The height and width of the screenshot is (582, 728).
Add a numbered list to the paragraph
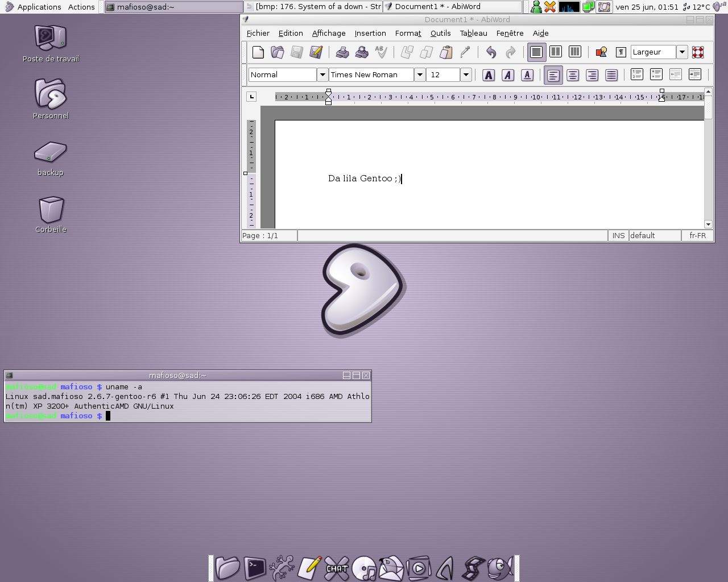pos(637,74)
